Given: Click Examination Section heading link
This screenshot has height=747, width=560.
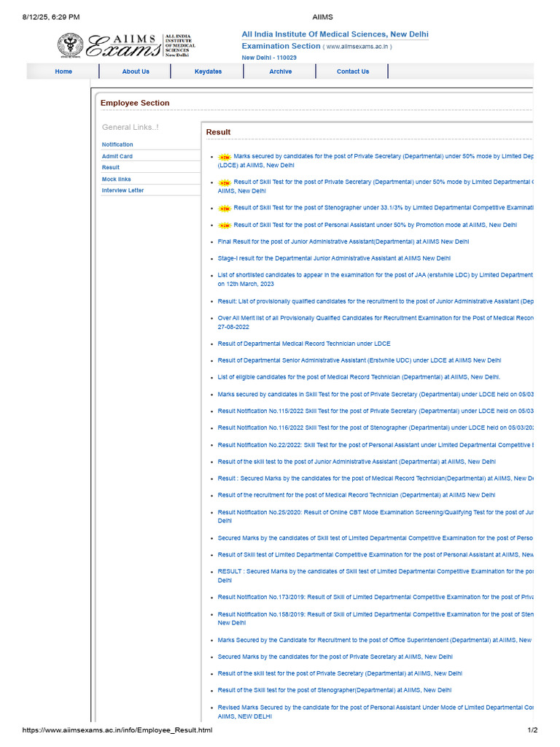Looking at the screenshot, I should [281, 46].
